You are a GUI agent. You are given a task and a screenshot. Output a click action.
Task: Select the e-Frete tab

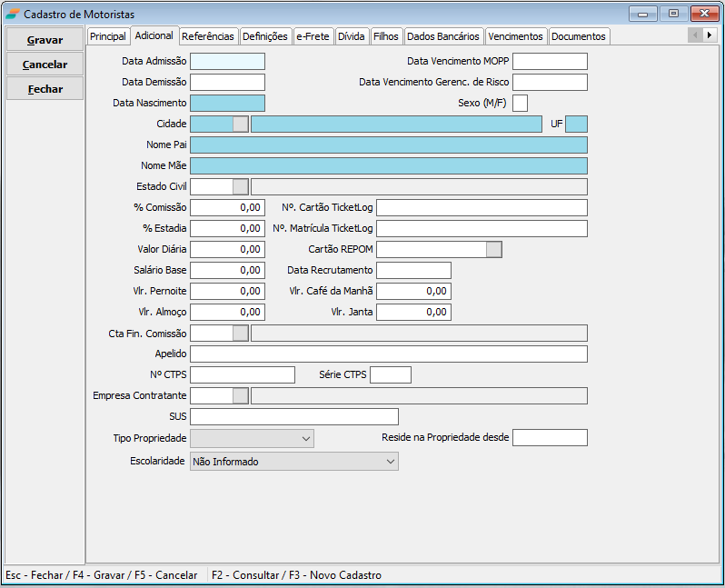tap(313, 36)
